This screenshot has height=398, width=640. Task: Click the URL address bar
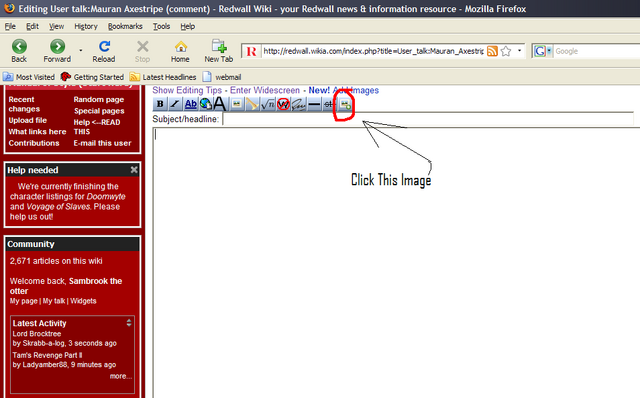coord(373,51)
